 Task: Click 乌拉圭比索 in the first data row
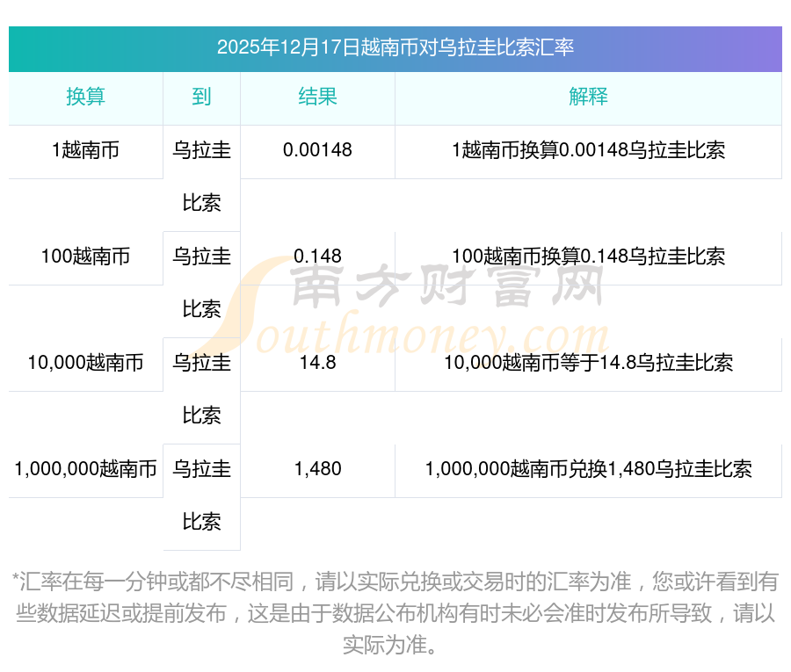pos(201,177)
